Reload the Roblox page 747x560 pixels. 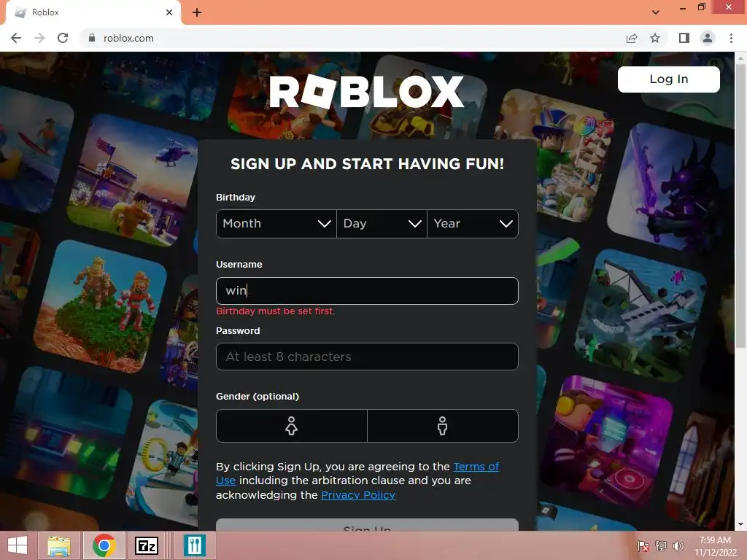click(63, 38)
